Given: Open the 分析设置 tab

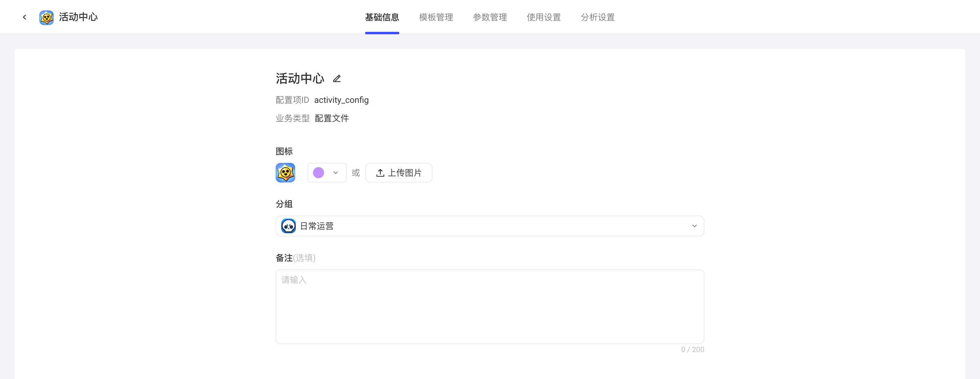Looking at the screenshot, I should (598, 17).
